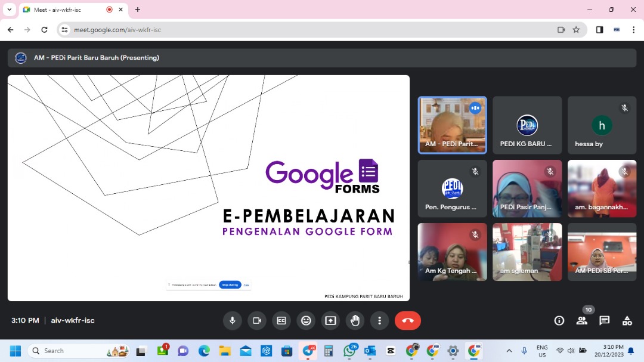
Task: Click the address bar URL field
Action: 298,30
